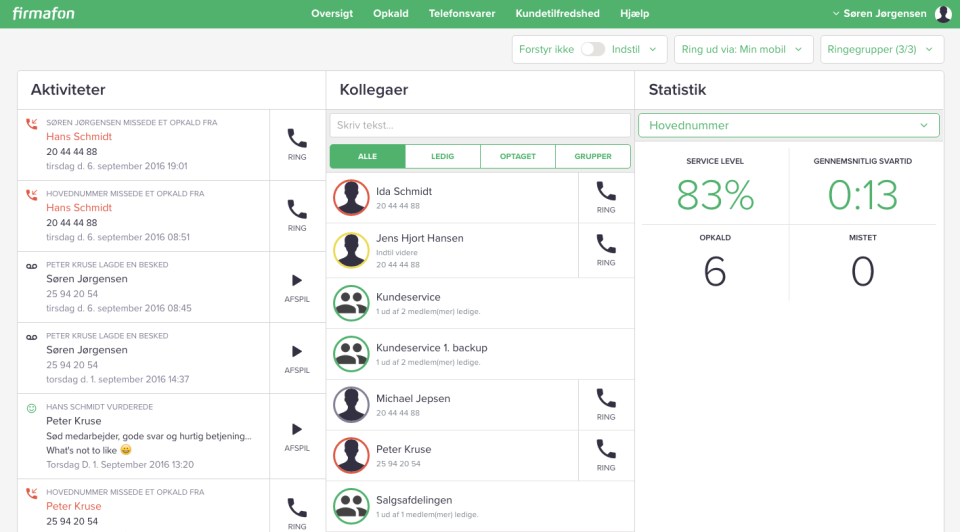This screenshot has height=532, width=960.
Task: Open the Kundeservice group icon
Action: click(x=351, y=303)
